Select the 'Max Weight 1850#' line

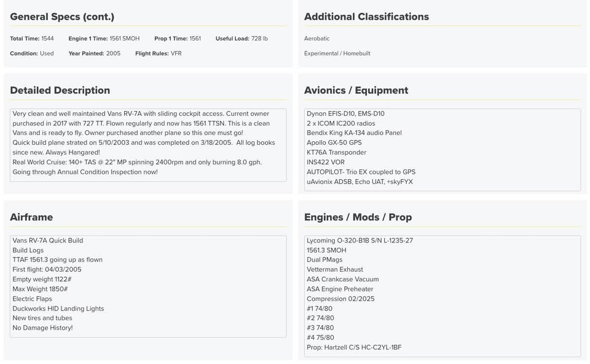pos(40,289)
